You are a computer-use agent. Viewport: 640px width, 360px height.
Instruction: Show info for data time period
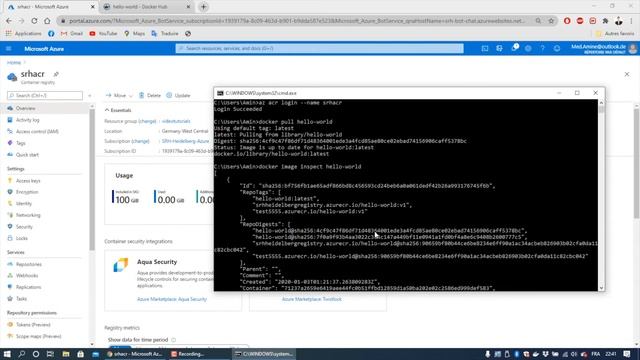pyautogui.click(x=173, y=340)
